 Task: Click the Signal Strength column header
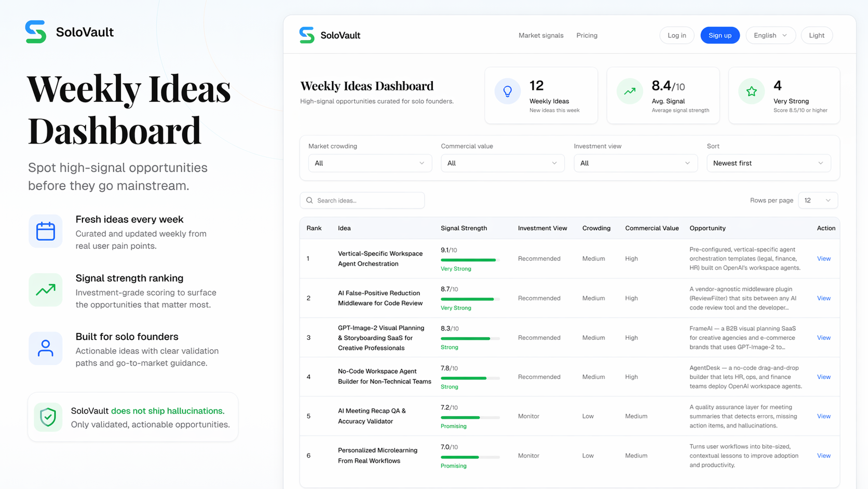464,228
